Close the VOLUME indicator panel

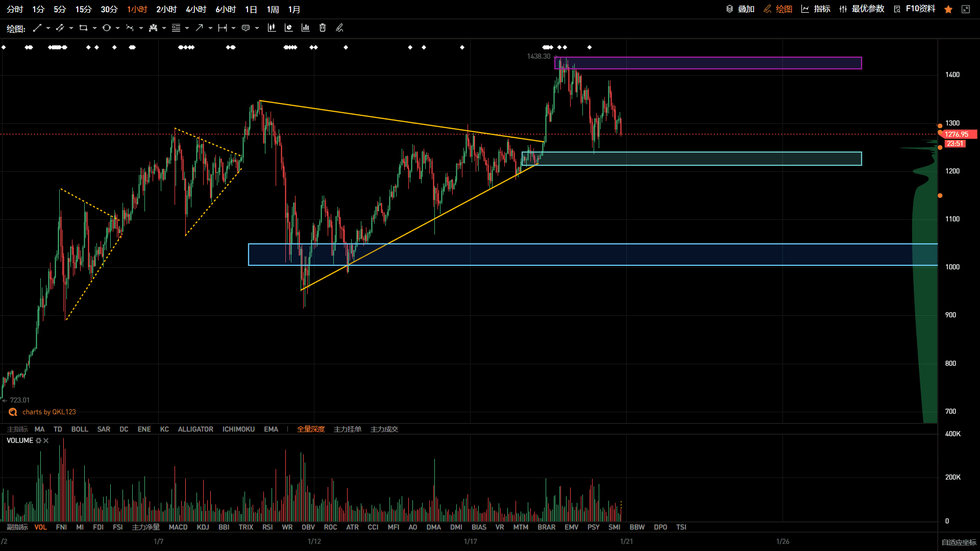pos(46,440)
